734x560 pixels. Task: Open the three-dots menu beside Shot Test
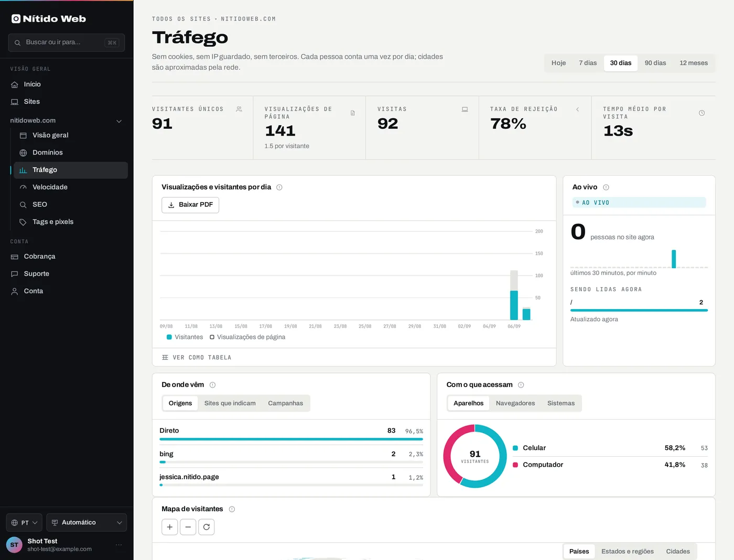(119, 545)
